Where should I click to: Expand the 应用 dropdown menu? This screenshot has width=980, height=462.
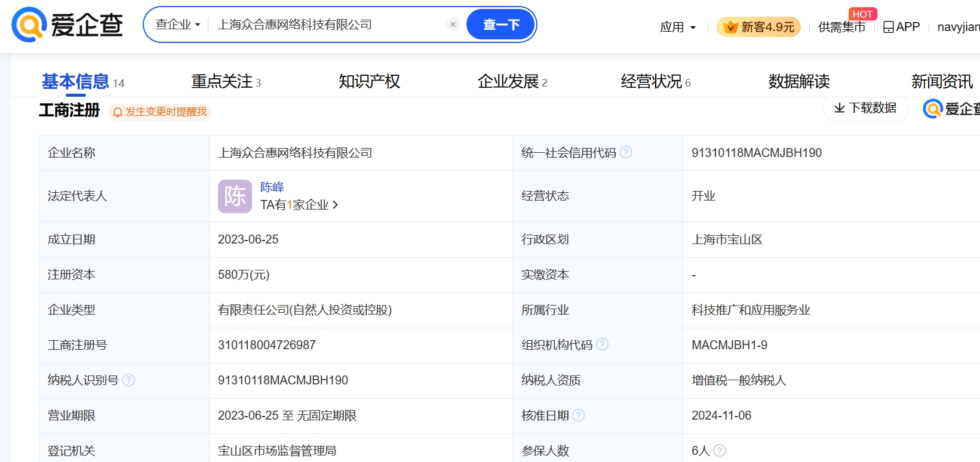point(678,27)
